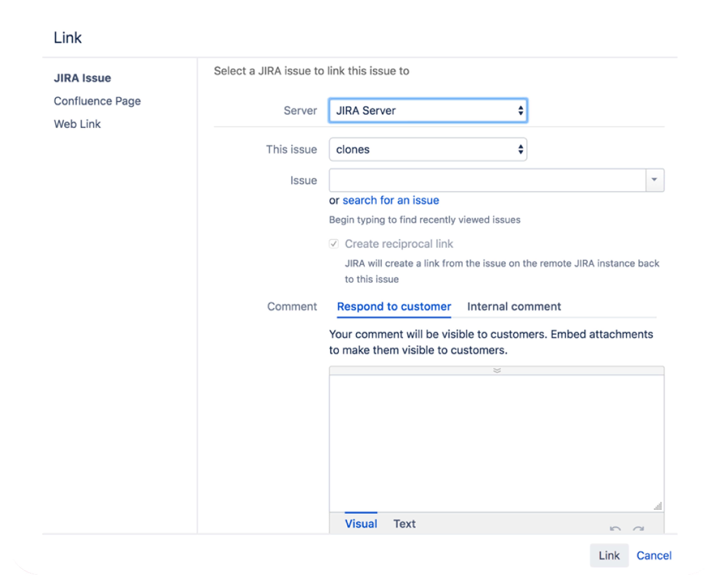Select the JIRA Issue link type

coord(82,78)
